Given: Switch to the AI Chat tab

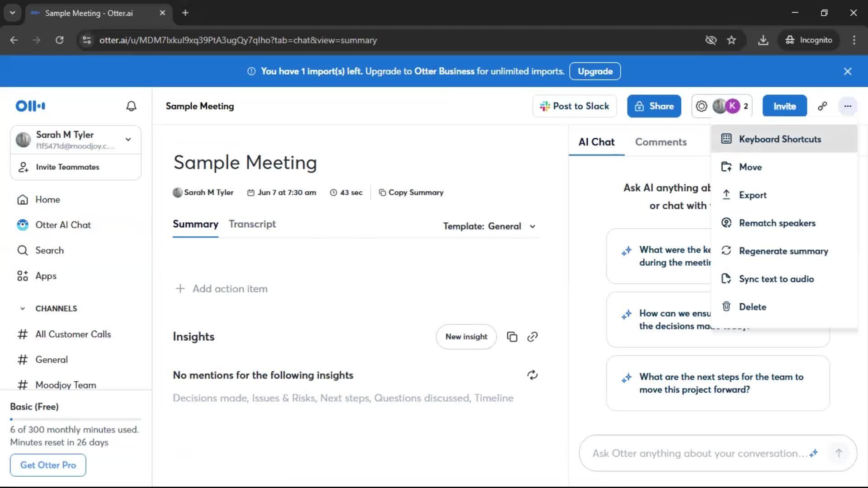Looking at the screenshot, I should pyautogui.click(x=597, y=142).
